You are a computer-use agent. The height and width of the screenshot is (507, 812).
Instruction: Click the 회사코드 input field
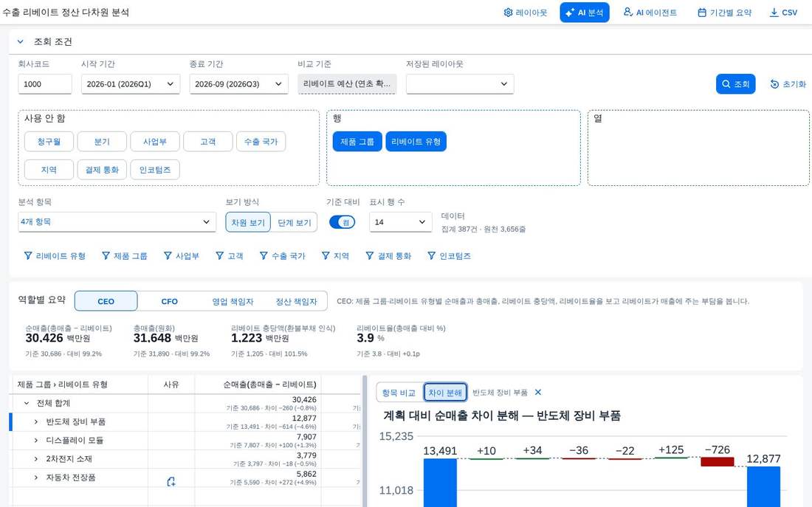tap(44, 84)
